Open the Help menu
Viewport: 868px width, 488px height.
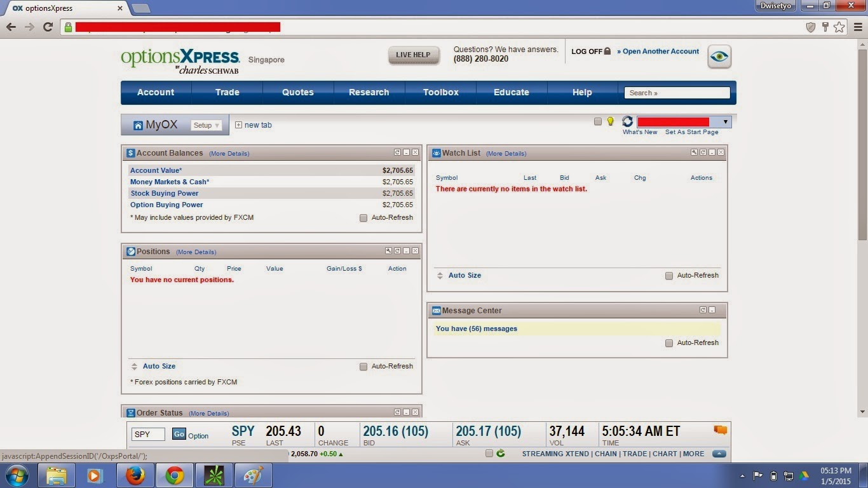pos(582,92)
